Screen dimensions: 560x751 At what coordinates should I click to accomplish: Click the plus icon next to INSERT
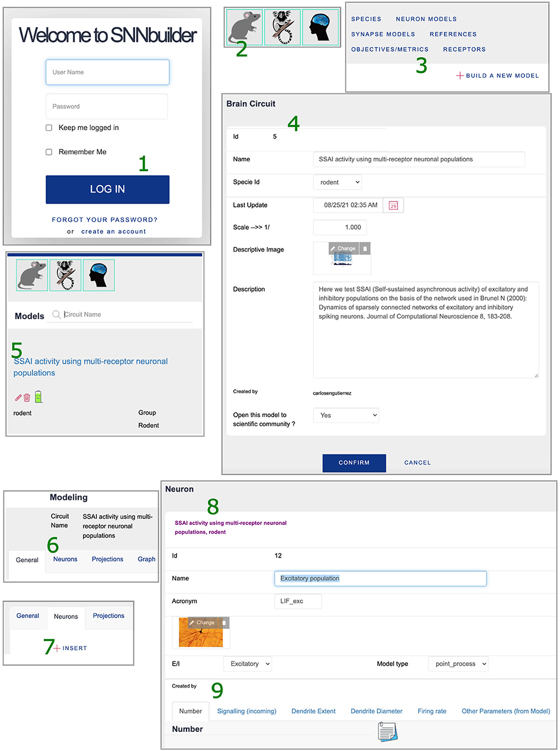57,648
